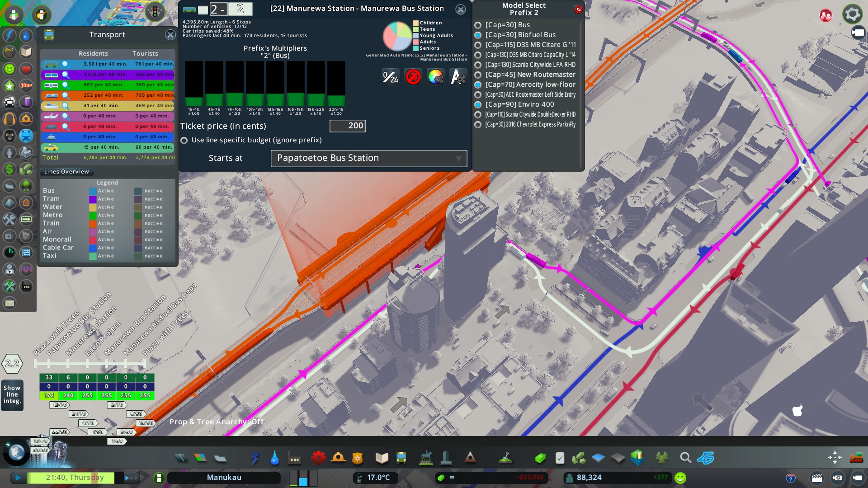Toggle use line specific budget option

[x=184, y=141]
